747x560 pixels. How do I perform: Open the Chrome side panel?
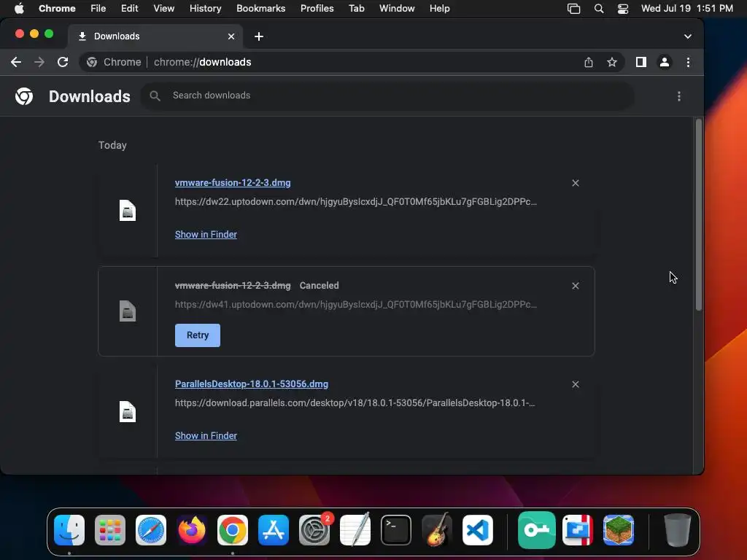coord(641,63)
